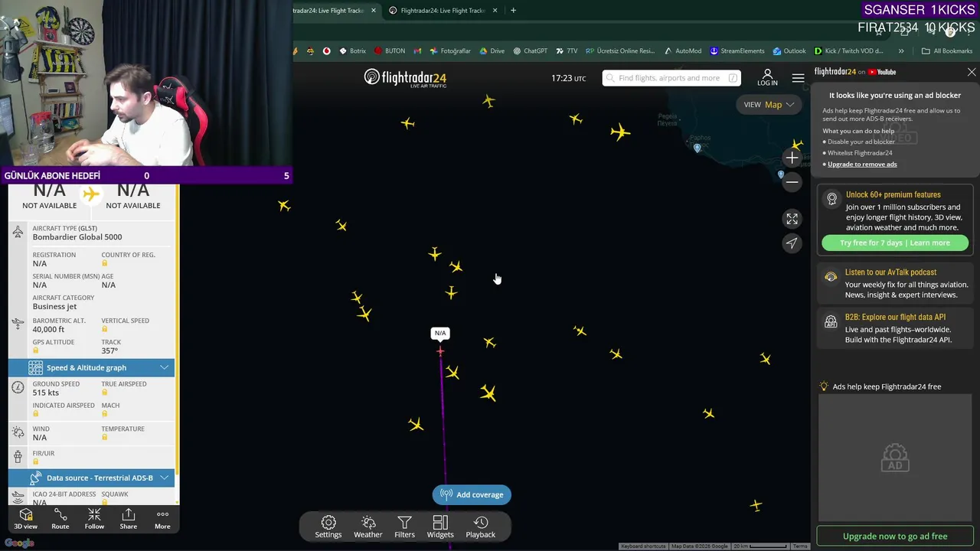Click Bombardier Global 5000 aircraft type text

coord(77,237)
